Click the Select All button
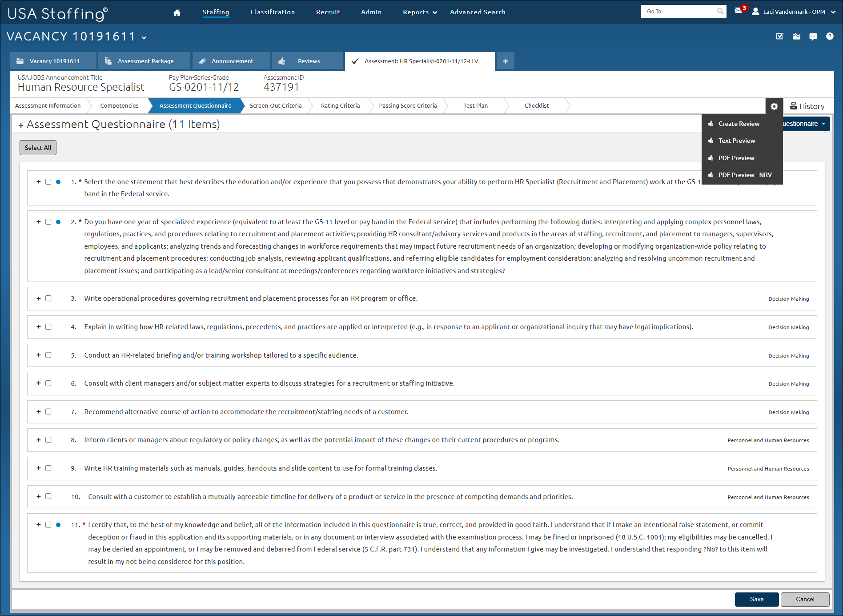Viewport: 843px width, 616px height. tap(38, 147)
